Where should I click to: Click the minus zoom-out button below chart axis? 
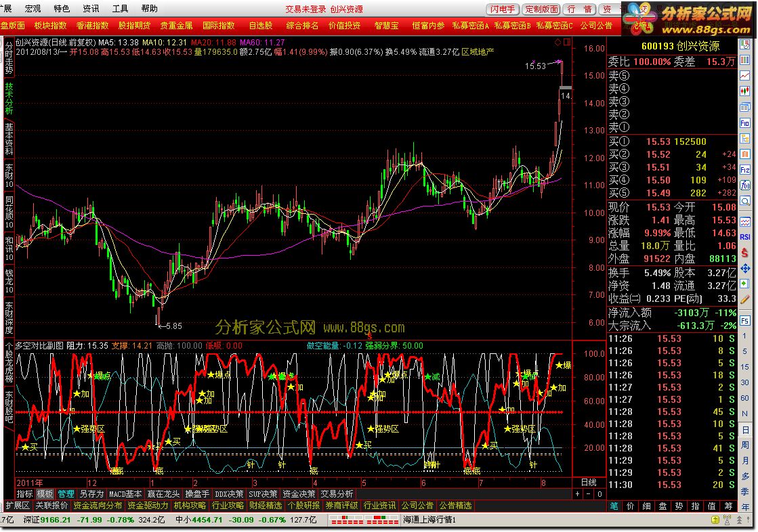(589, 494)
